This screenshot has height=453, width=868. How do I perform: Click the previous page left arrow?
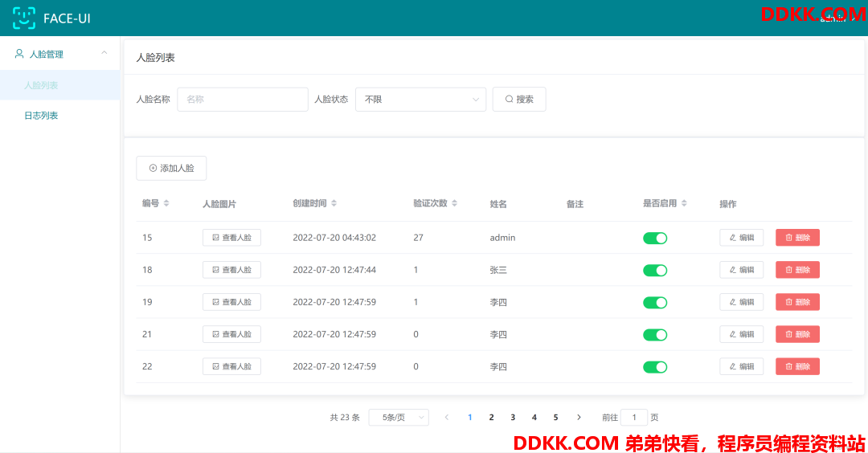pyautogui.click(x=447, y=418)
